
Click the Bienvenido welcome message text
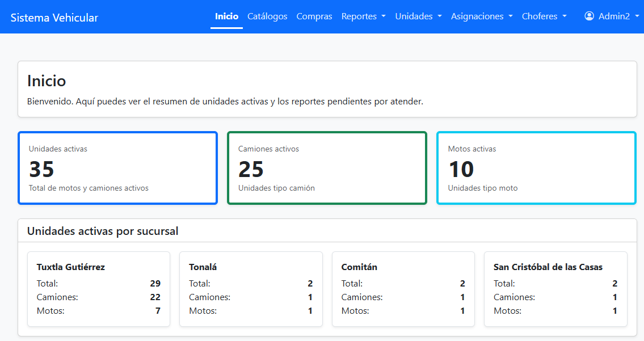point(225,102)
